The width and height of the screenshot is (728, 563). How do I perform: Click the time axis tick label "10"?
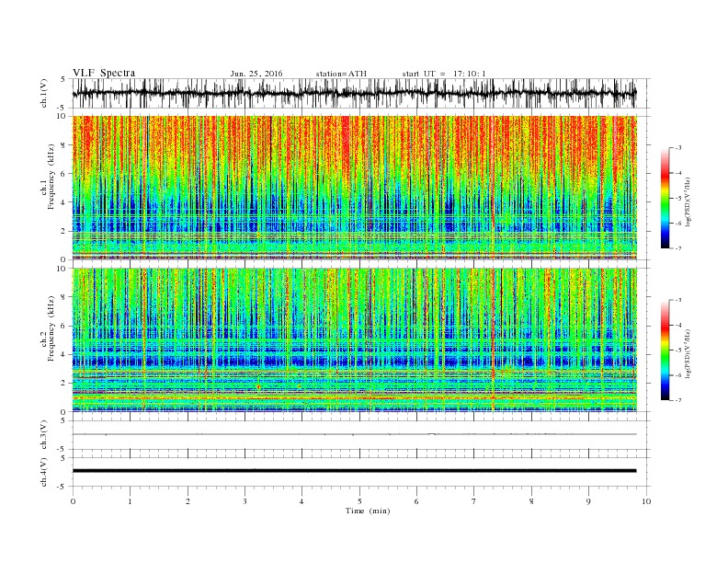(x=646, y=501)
